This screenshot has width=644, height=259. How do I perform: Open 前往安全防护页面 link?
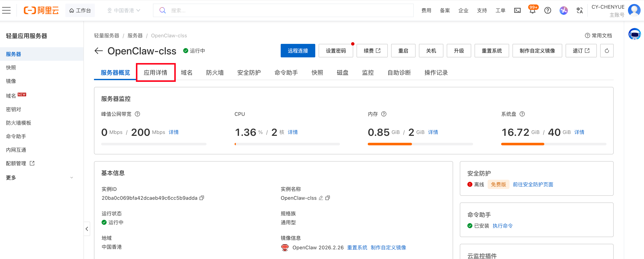[533, 184]
